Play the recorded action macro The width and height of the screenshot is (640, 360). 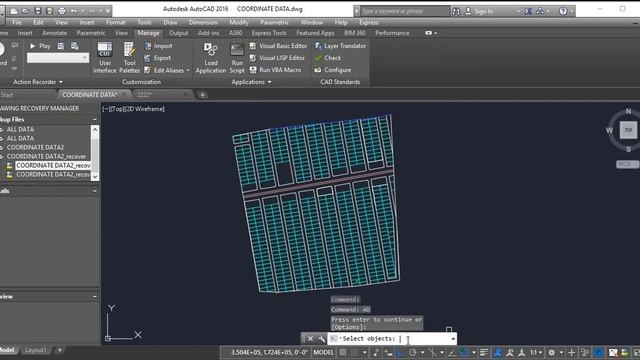(40, 46)
